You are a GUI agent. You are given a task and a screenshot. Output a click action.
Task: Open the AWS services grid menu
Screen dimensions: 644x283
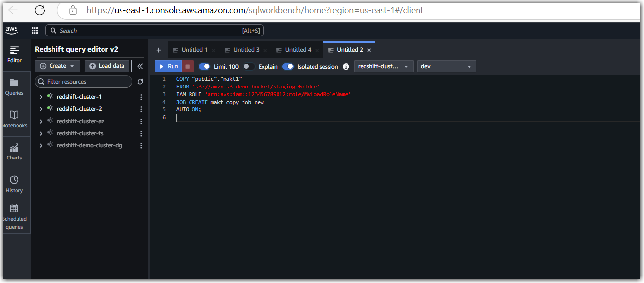coord(35,30)
